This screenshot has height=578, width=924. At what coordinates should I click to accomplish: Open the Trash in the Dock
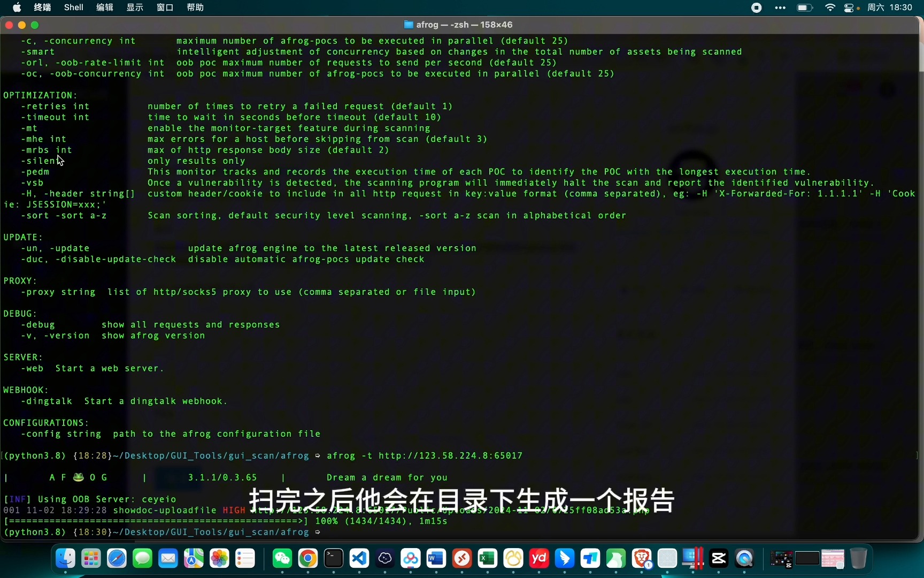(858, 559)
